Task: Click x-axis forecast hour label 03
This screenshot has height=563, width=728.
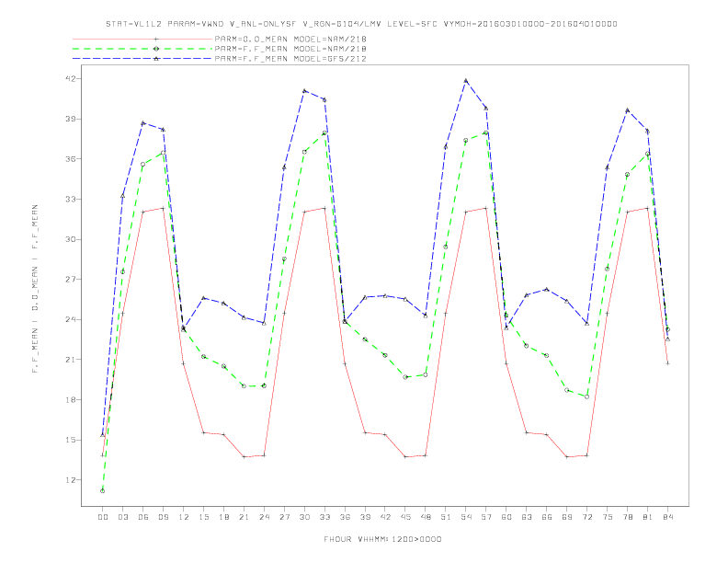Action: [x=122, y=517]
